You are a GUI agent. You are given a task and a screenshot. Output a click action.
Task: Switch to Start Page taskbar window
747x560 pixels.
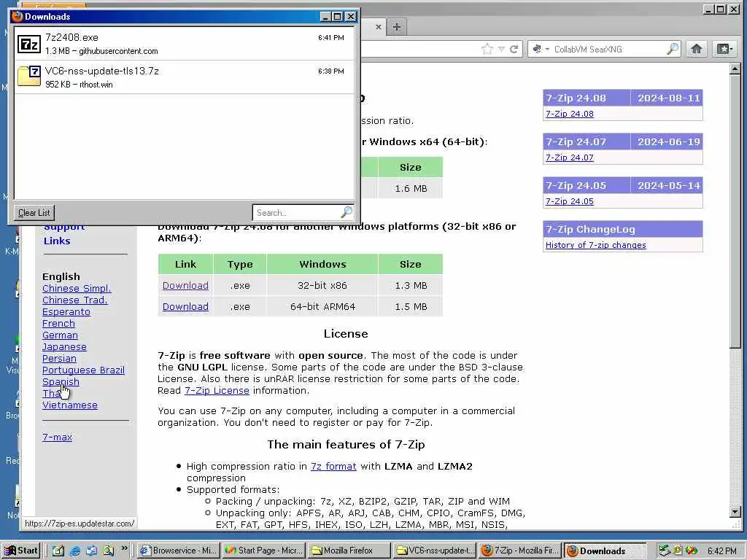[263, 551]
